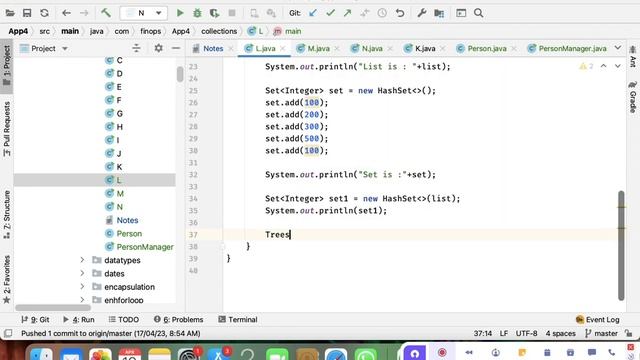Viewport: 640px width, 360px height.
Task: Click the collapse all icon in Project panel
Action: [x=136, y=49]
